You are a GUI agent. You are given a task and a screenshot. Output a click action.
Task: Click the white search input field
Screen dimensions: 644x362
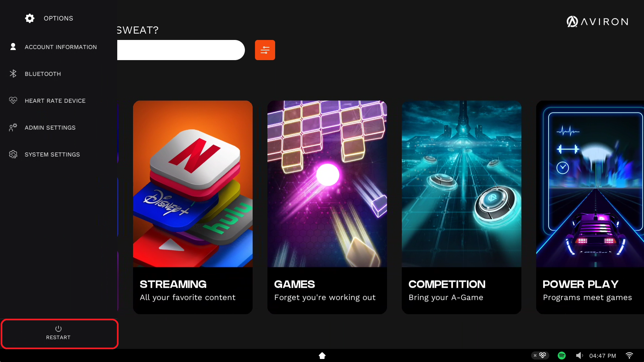pyautogui.click(x=181, y=50)
